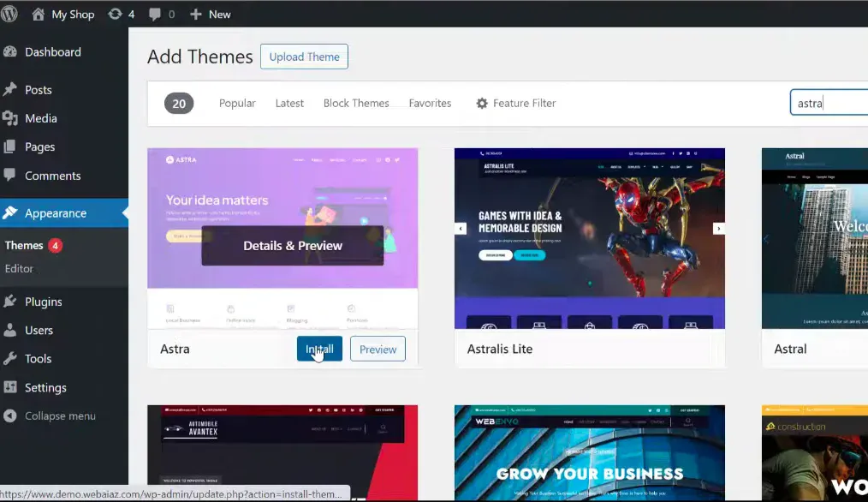This screenshot has height=502, width=868.
Task: Go to the Dashboard menu
Action: [x=52, y=51]
